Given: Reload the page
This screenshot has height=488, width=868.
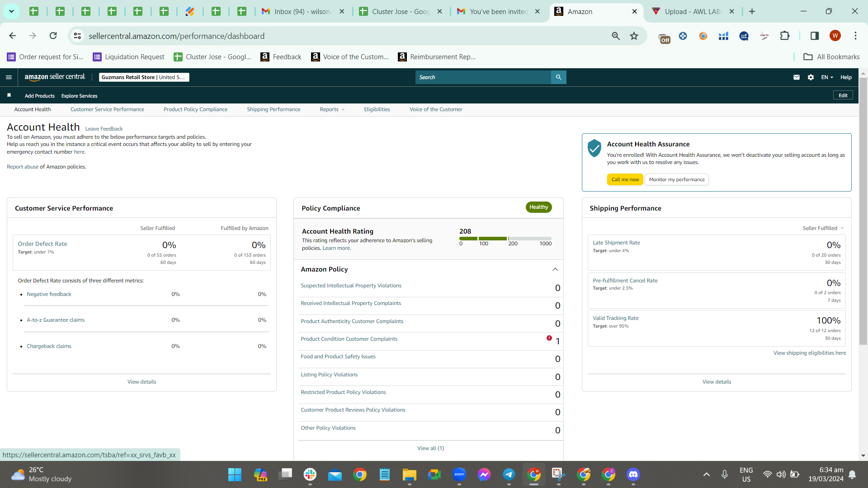Looking at the screenshot, I should (x=53, y=36).
